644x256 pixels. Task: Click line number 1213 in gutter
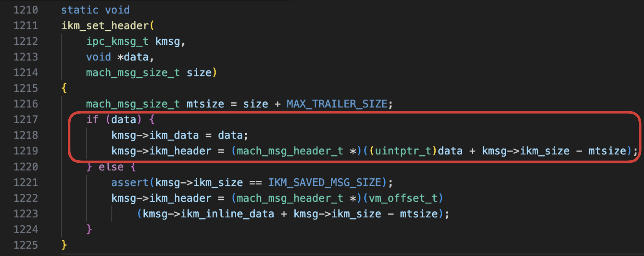pyautogui.click(x=26, y=57)
